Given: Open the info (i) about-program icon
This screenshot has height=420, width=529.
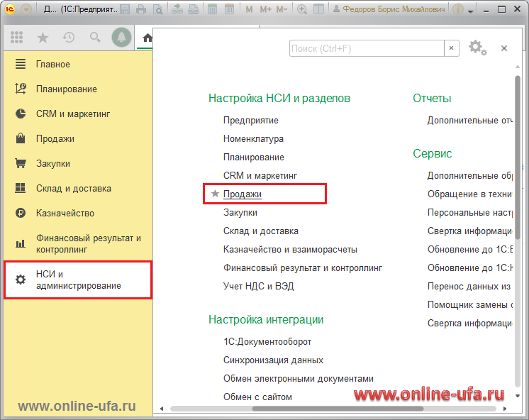Looking at the screenshot, I should [x=458, y=9].
